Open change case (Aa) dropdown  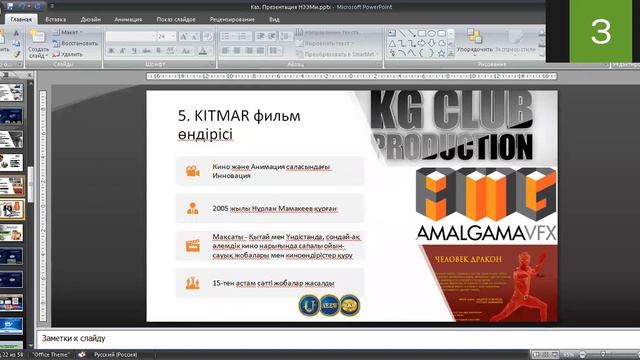pyautogui.click(x=187, y=51)
